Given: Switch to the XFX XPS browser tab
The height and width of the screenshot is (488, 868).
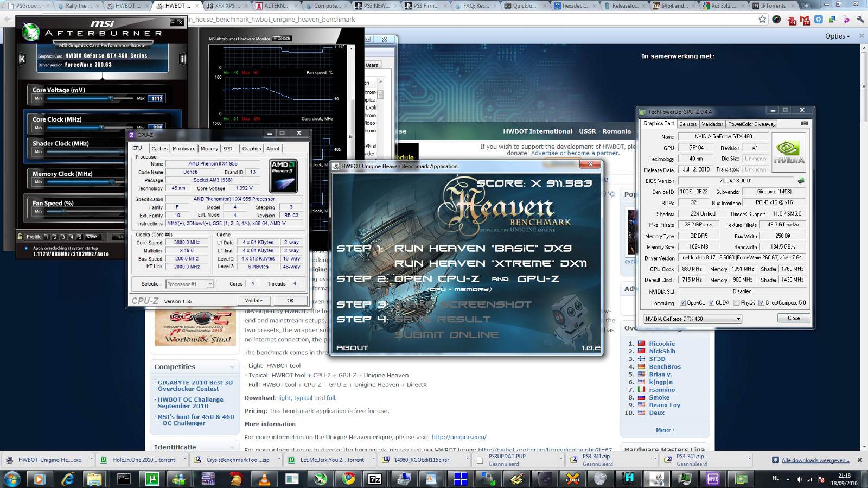Looking at the screenshot, I should coord(227,6).
